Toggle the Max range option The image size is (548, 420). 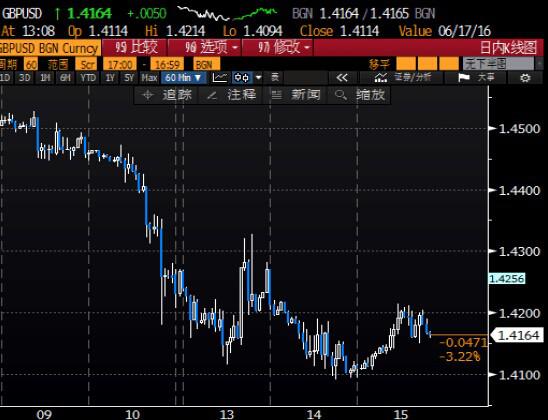[149, 78]
